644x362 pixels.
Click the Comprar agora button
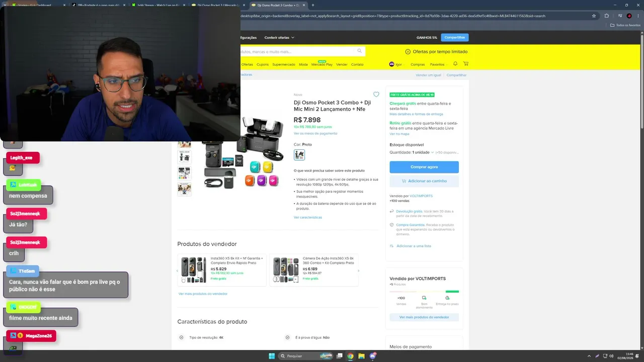pyautogui.click(x=424, y=167)
